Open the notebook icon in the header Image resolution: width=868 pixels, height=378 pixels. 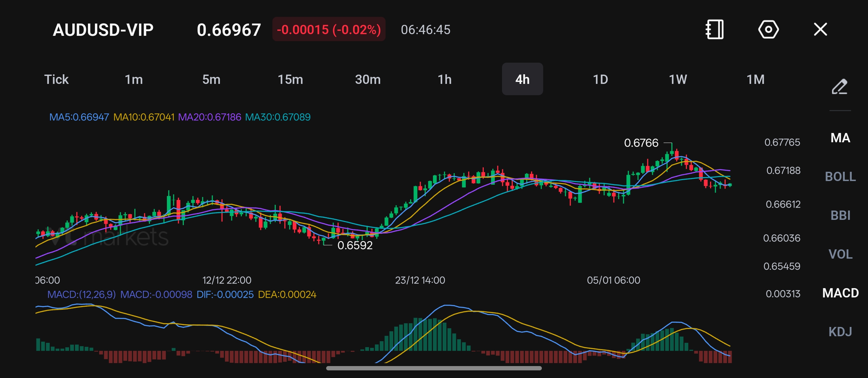point(715,30)
